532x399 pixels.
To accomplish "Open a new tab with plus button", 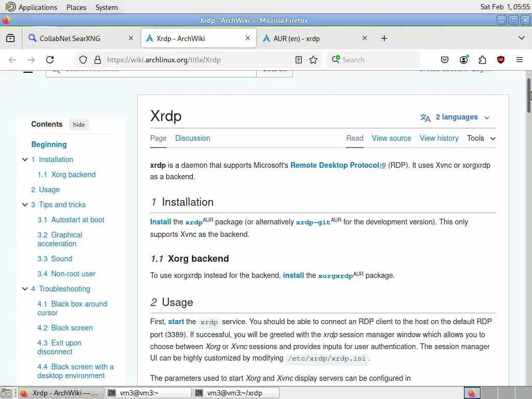I will point(384,38).
